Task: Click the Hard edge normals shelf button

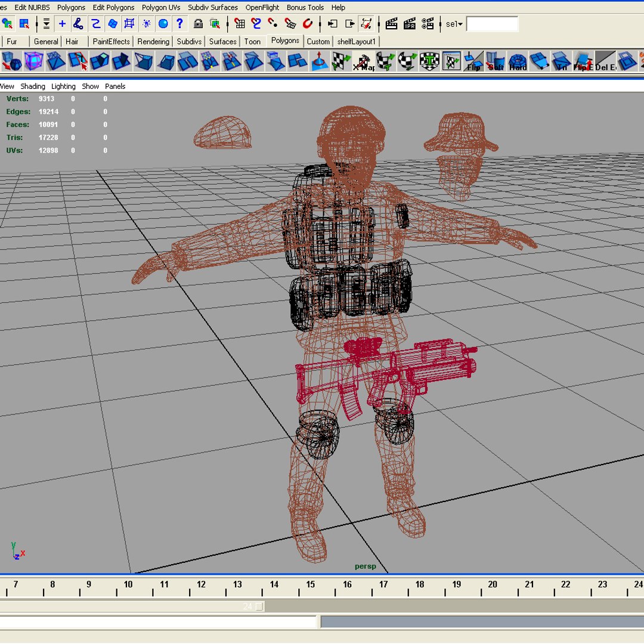Action: [x=518, y=61]
